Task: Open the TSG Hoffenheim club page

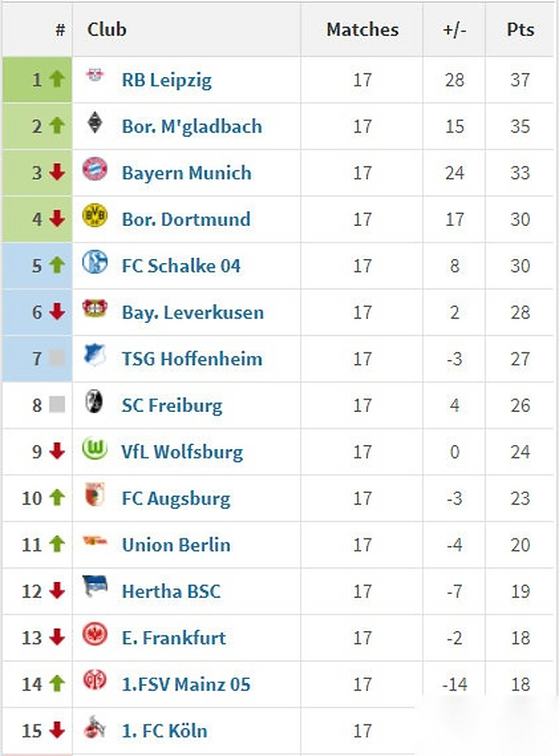Action: point(191,359)
